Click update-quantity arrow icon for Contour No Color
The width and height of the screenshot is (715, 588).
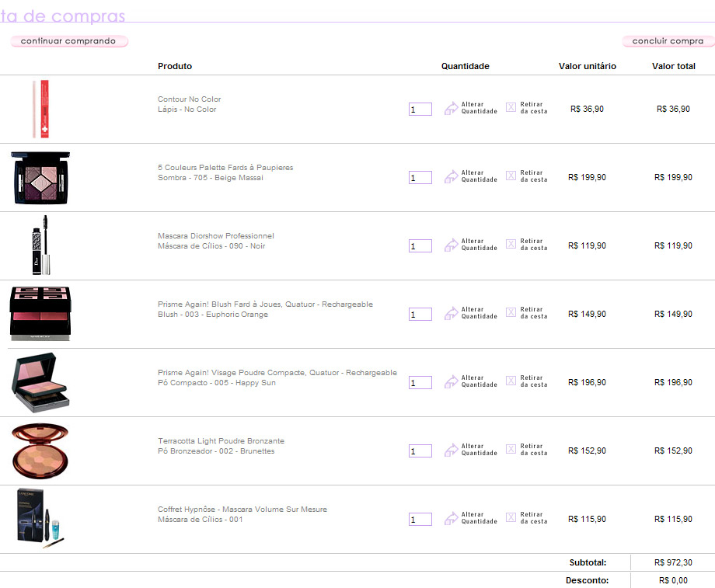[451, 109]
